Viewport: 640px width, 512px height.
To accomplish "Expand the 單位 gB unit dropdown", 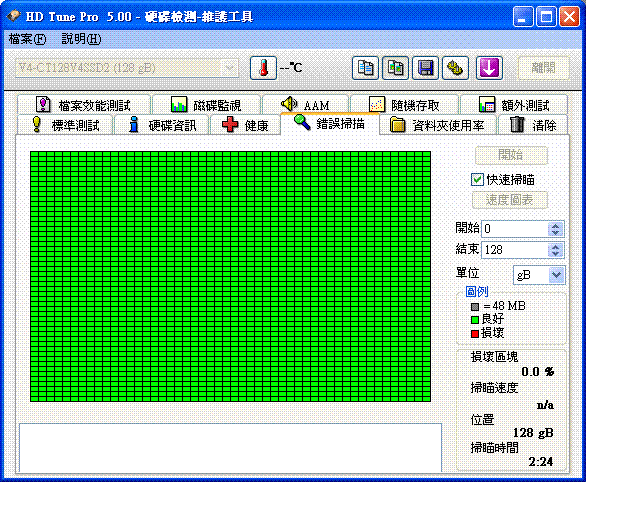I will (x=556, y=275).
